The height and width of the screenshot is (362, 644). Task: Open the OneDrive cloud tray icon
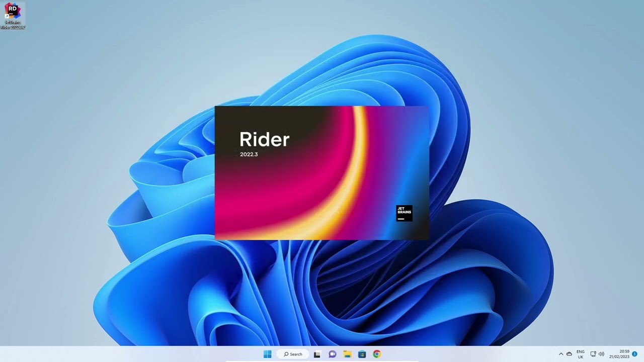569,354
